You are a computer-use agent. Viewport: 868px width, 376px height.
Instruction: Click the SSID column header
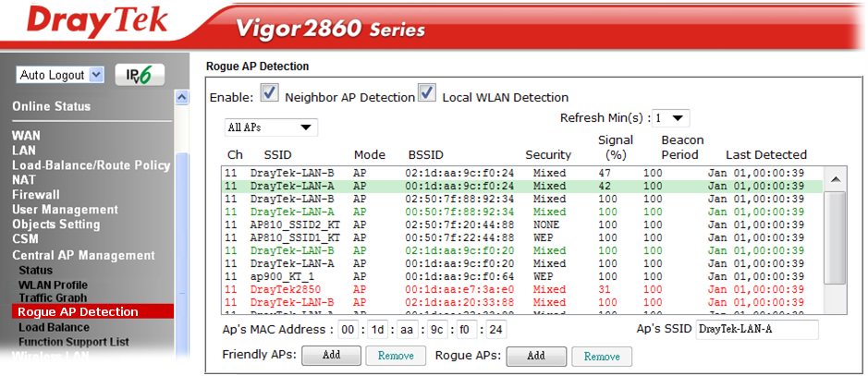point(278,155)
